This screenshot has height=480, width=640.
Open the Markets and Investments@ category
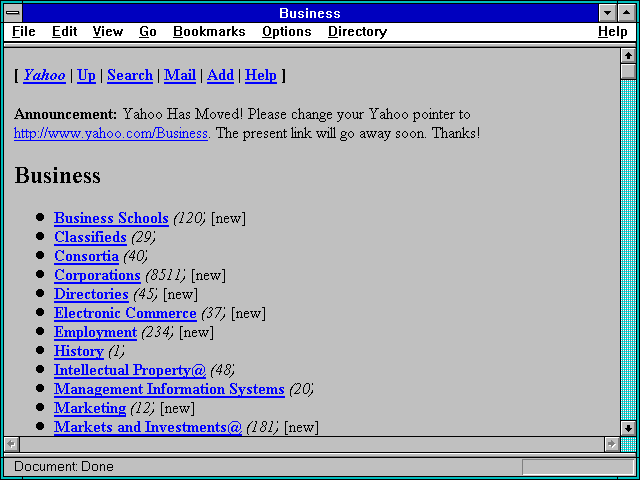[x=148, y=427]
